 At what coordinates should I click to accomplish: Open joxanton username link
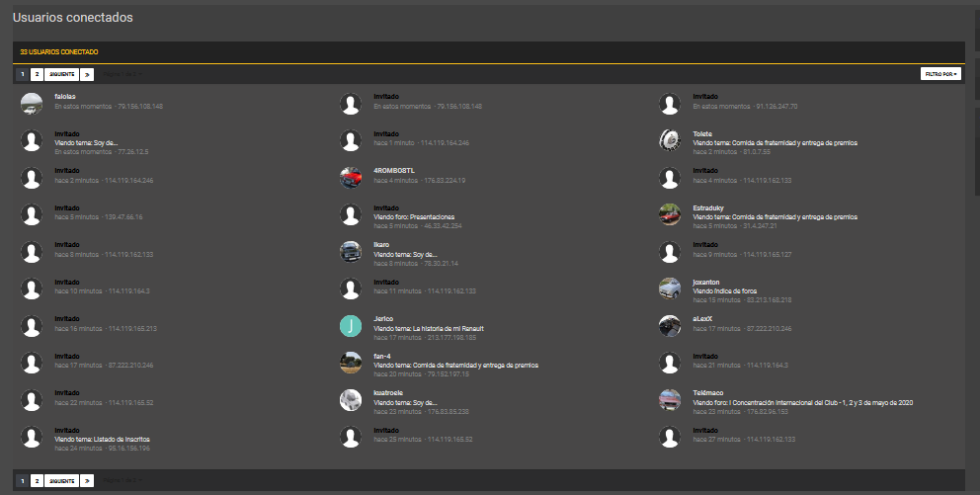coord(705,282)
